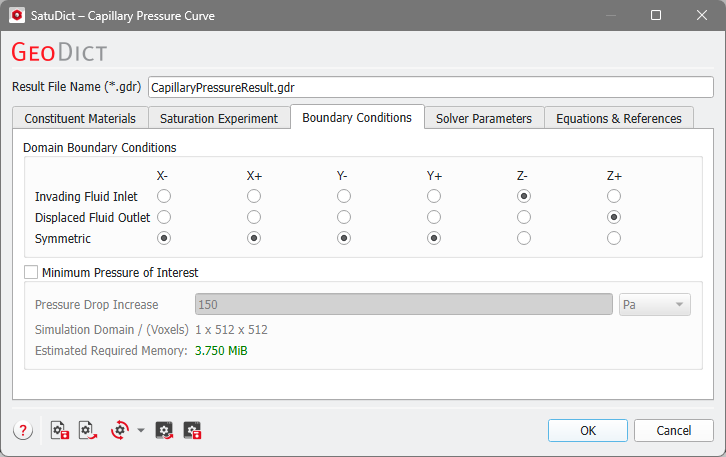Set X- as Displaced Fluid Outlet
The height and width of the screenshot is (457, 726).
click(x=164, y=217)
